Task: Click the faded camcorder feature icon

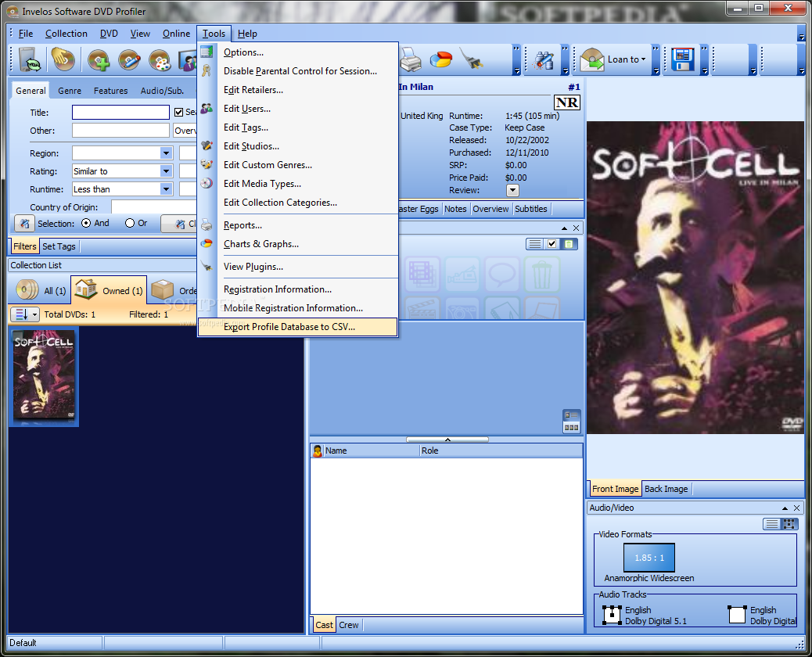Action: point(462,274)
